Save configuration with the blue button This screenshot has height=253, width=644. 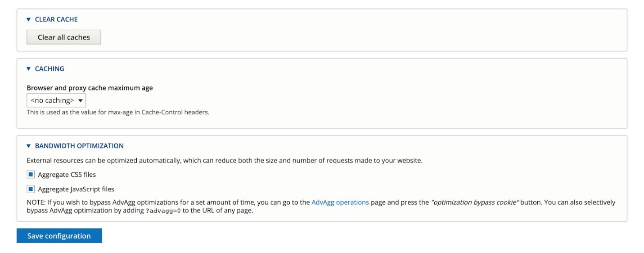[59, 236]
